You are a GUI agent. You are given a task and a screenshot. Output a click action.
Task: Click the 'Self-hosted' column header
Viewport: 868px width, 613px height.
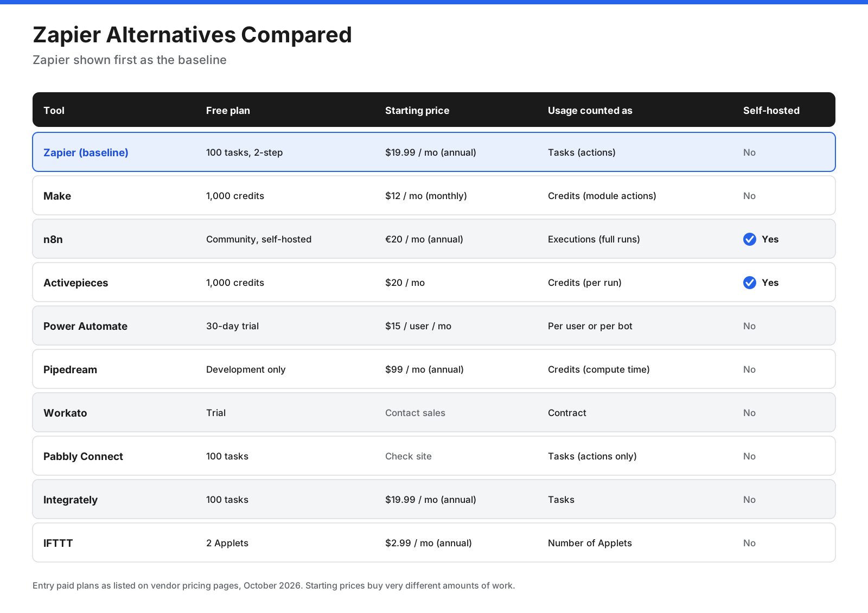771,110
